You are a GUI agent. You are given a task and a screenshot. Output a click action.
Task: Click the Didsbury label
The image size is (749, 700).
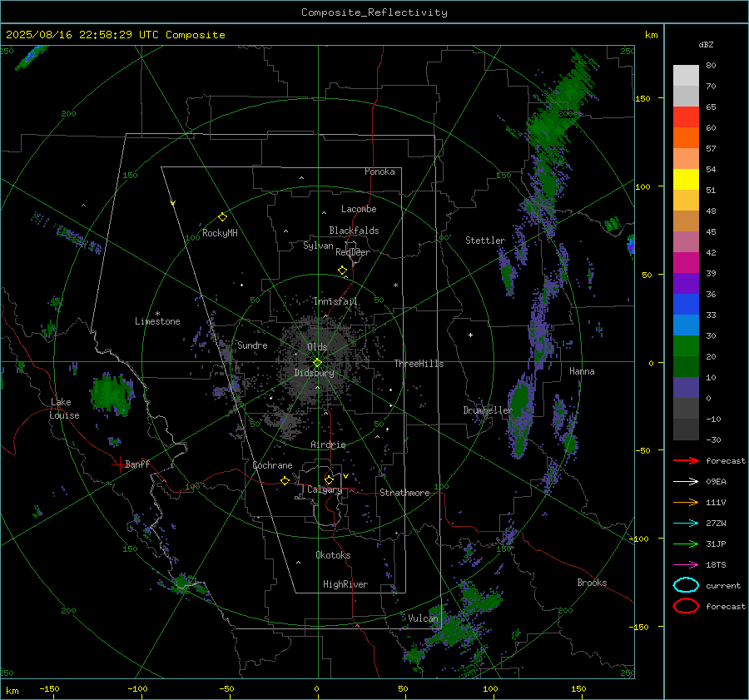click(314, 373)
